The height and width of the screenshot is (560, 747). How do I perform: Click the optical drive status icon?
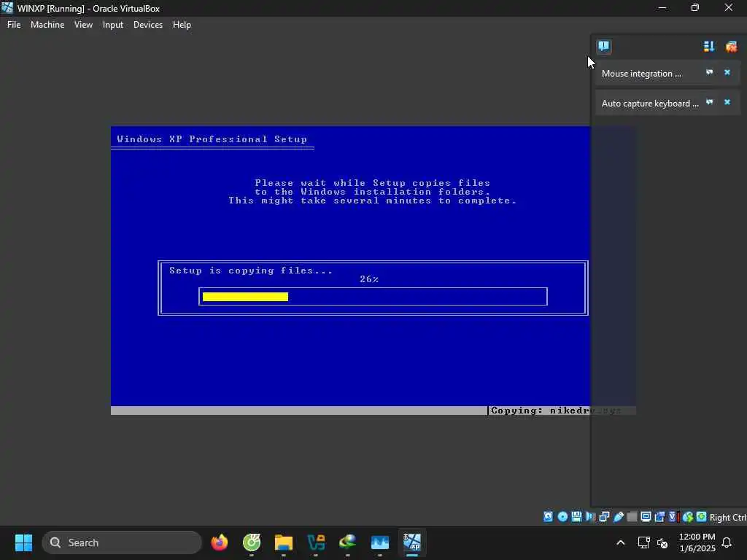562,517
